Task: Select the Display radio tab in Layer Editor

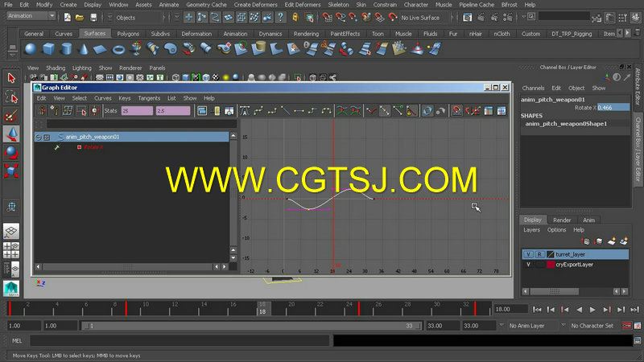Action: [x=532, y=220]
